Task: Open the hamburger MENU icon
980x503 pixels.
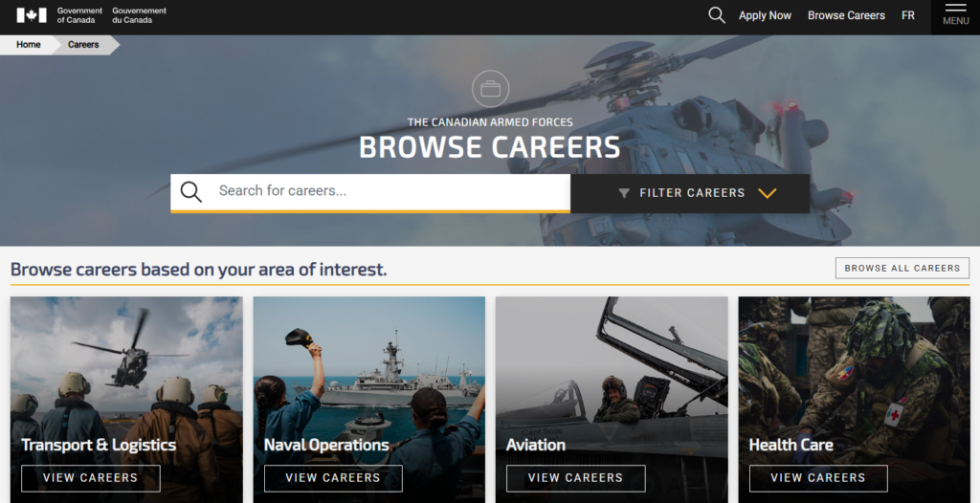Action: click(x=955, y=15)
